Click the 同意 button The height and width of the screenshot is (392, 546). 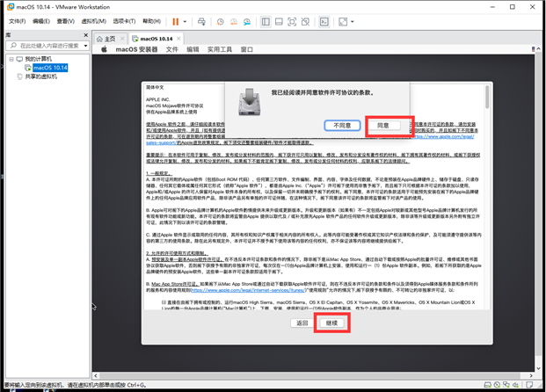[383, 126]
